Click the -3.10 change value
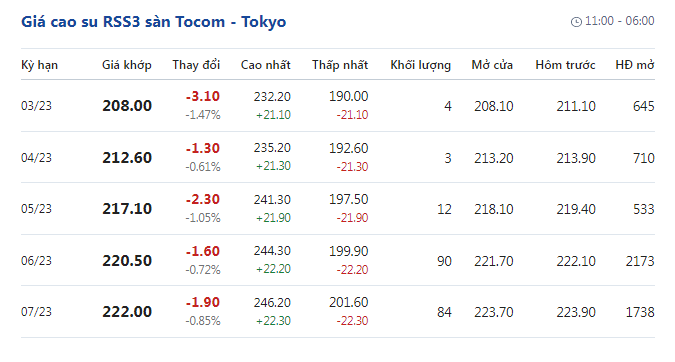 click(203, 96)
